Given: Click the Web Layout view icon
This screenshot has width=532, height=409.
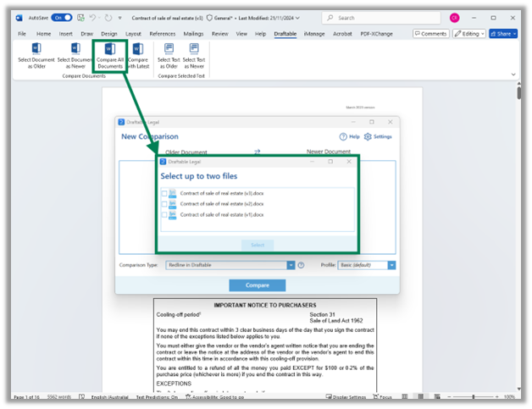Looking at the screenshot, I should point(437,396).
